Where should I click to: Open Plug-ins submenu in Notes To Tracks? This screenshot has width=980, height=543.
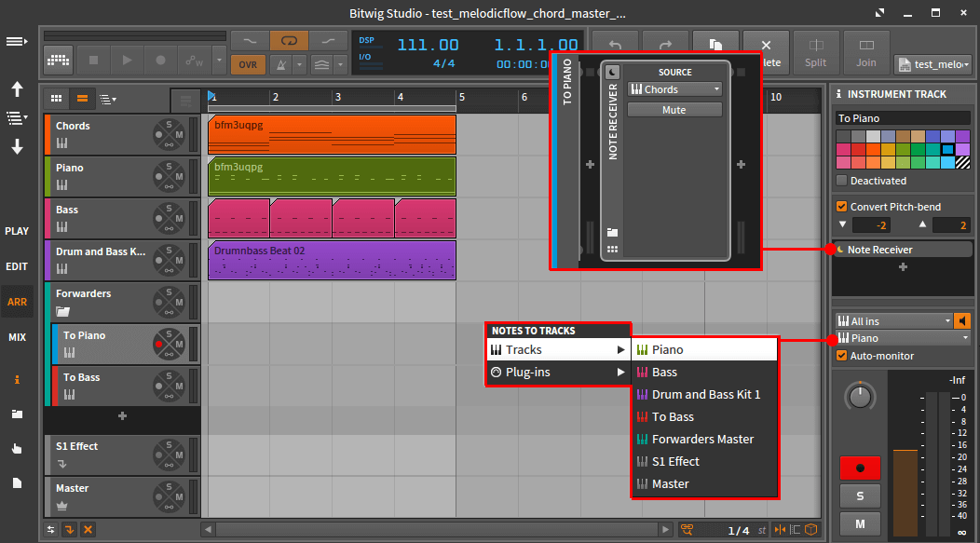coord(558,372)
